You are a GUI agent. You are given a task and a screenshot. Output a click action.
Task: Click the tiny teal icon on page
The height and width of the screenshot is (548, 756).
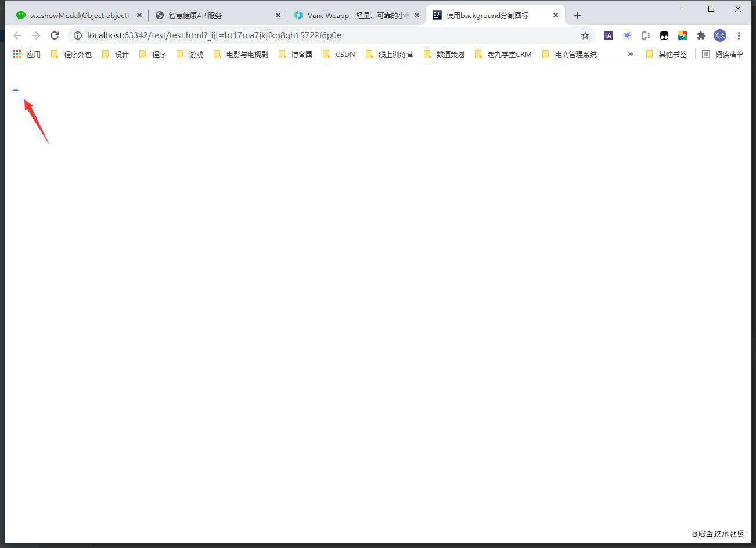(16, 91)
